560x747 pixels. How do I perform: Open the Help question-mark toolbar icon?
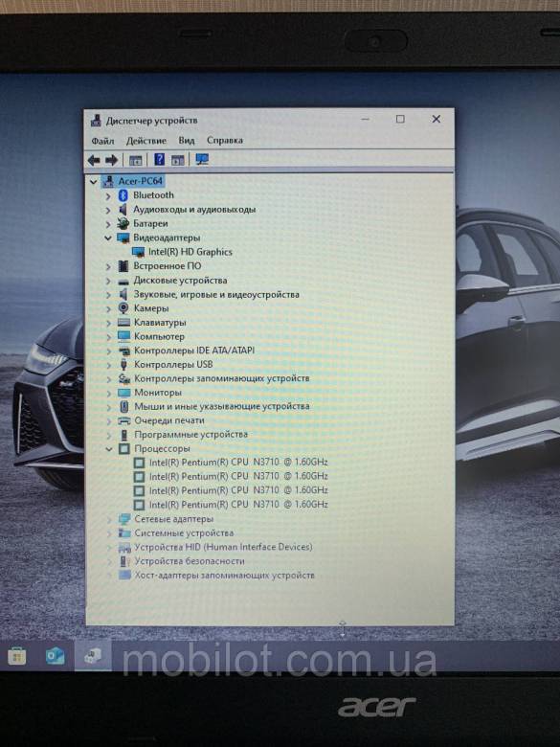coord(160,160)
